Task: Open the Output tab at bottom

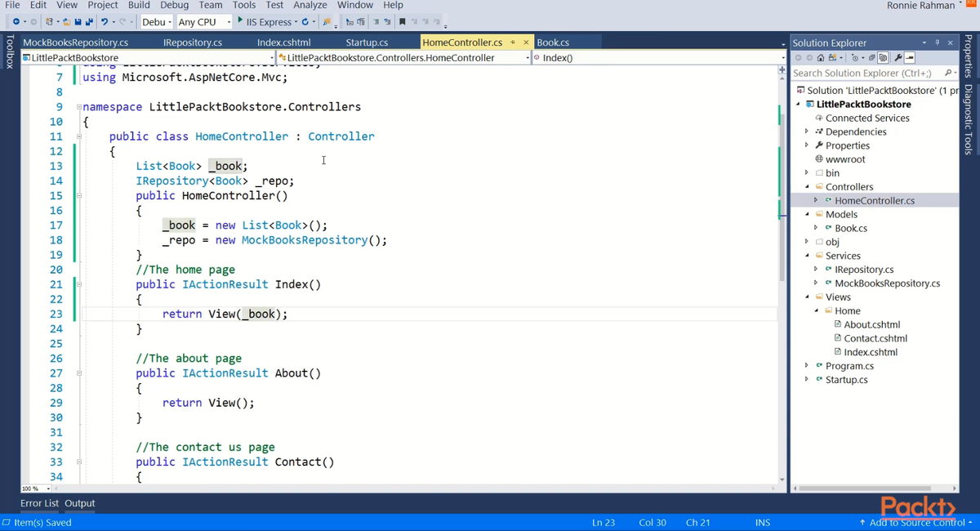Action: point(80,503)
